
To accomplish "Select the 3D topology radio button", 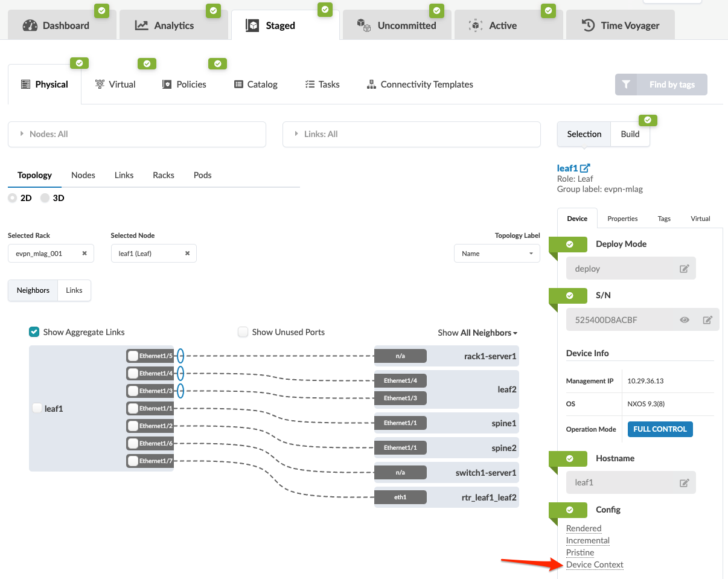I will [45, 198].
